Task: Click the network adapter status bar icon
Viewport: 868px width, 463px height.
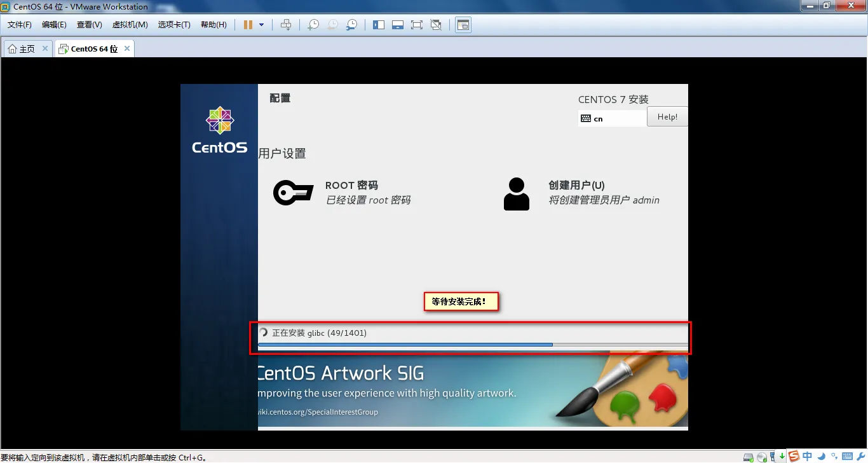Action: click(x=773, y=455)
